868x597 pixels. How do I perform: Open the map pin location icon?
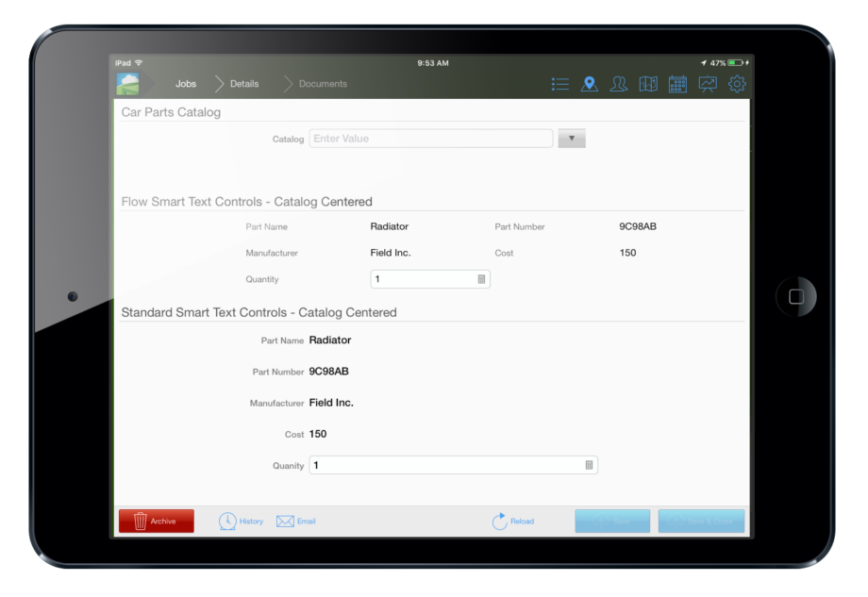589,84
